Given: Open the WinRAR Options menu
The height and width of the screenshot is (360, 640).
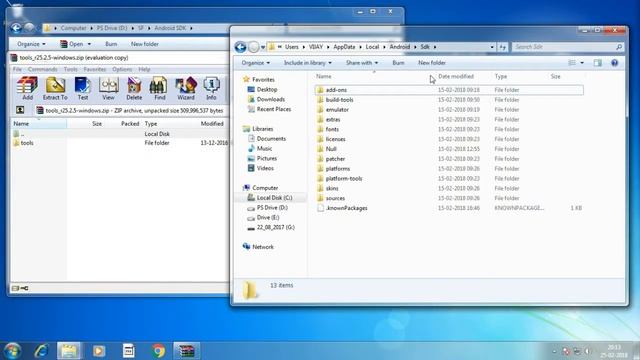Looking at the screenshot, I should click(x=122, y=69).
